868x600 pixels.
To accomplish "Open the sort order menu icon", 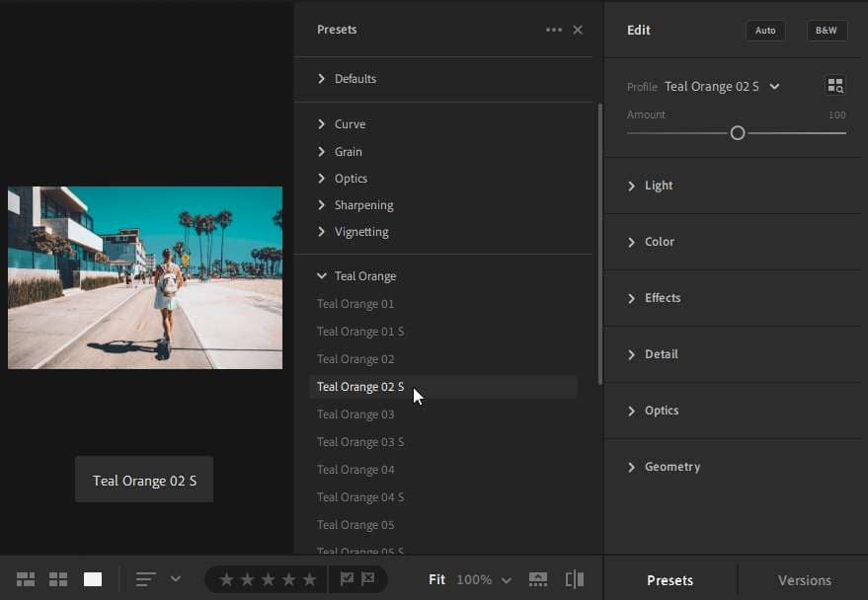I will [x=146, y=579].
